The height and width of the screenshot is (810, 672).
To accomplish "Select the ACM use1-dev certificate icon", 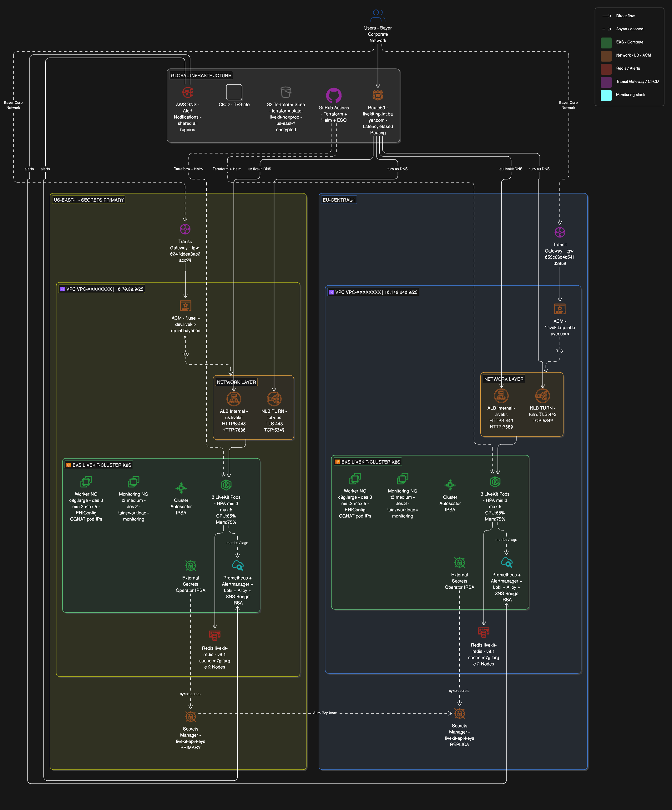I will click(x=185, y=306).
